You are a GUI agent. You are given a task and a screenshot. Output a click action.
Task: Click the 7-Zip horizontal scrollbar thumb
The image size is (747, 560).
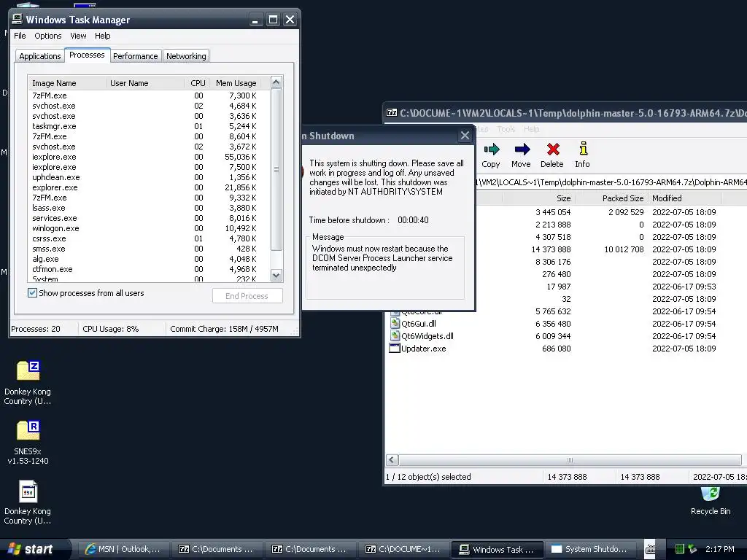tap(570, 460)
